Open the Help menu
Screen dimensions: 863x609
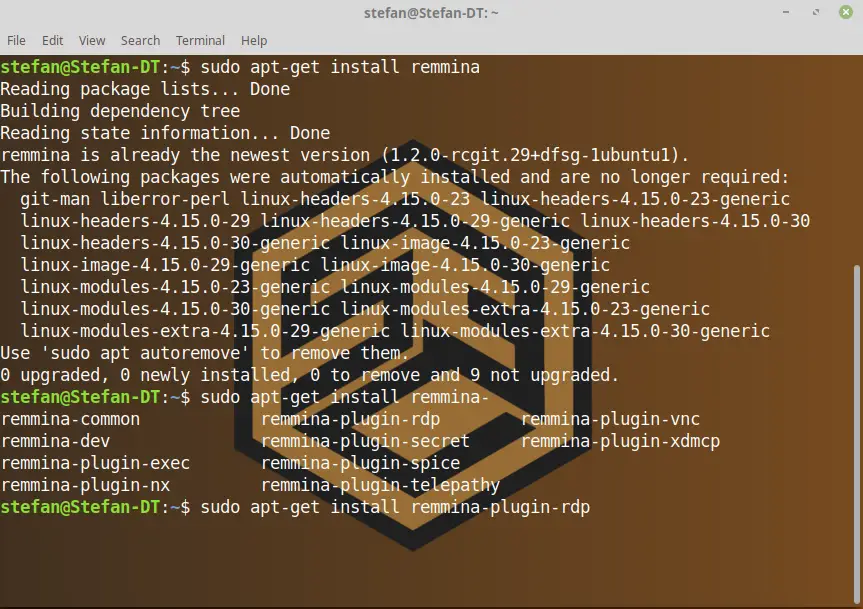254,41
